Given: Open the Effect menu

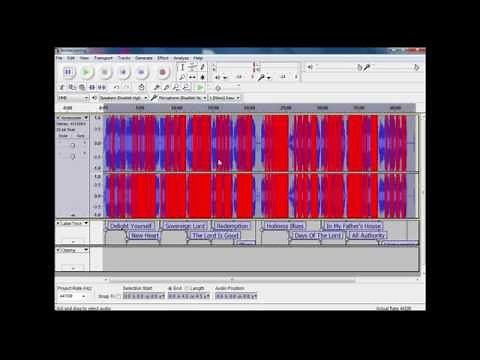Looking at the screenshot, I should 163,58.
